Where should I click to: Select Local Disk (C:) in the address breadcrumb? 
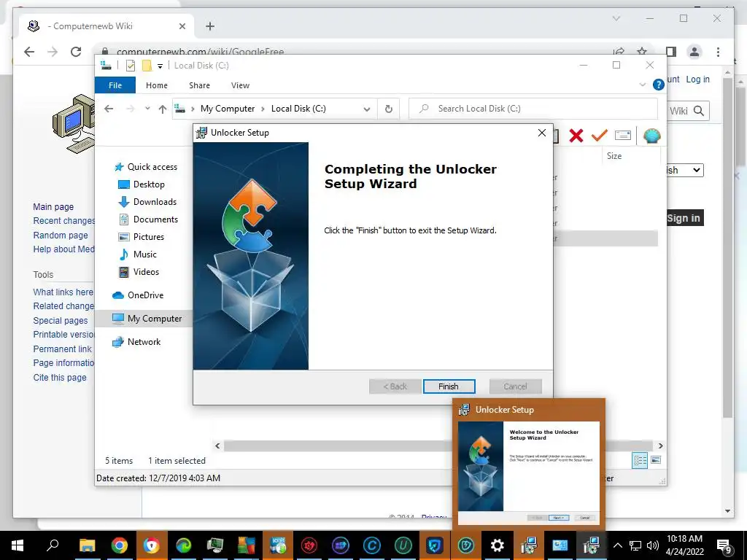(298, 109)
